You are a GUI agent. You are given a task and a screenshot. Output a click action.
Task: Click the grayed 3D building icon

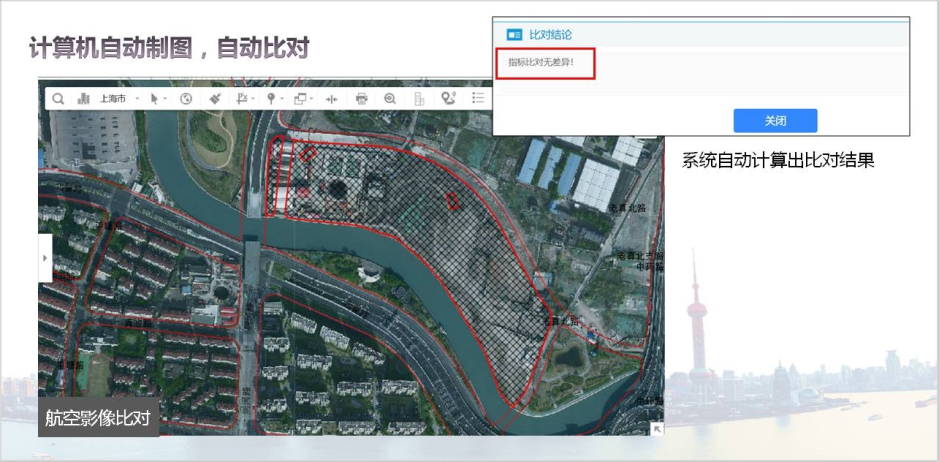419,99
